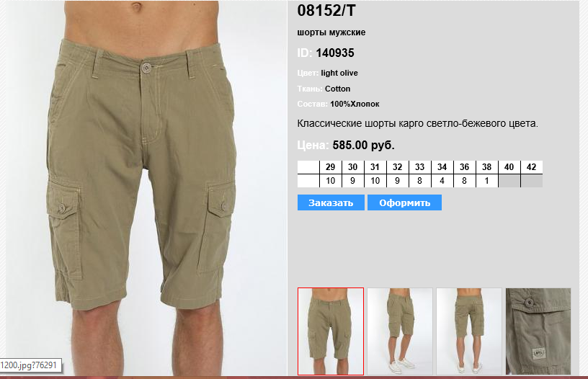Select size 33 header cell

[419, 167]
